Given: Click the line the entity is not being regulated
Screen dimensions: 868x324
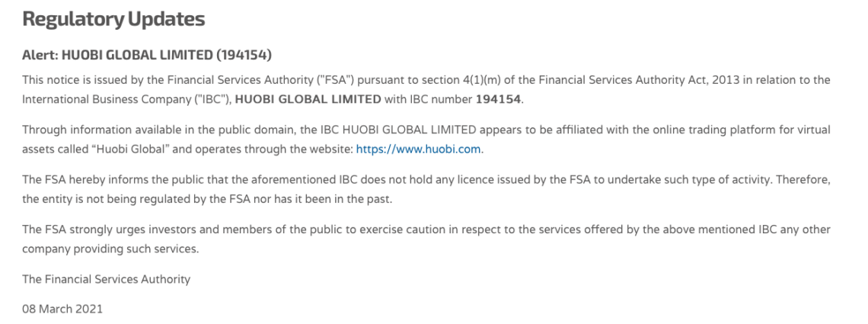Looking at the screenshot, I should point(207,199).
